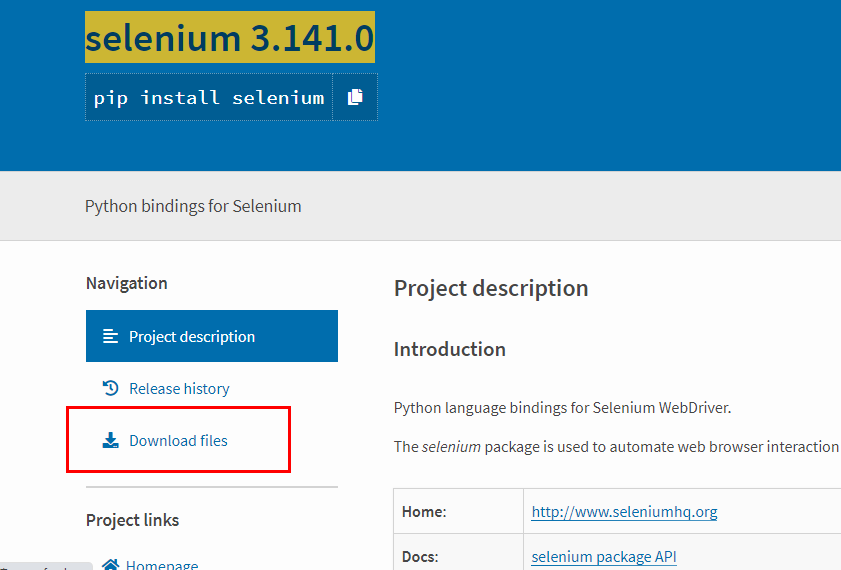Select the blue Project description navigation tab
The image size is (841, 570).
(212, 336)
